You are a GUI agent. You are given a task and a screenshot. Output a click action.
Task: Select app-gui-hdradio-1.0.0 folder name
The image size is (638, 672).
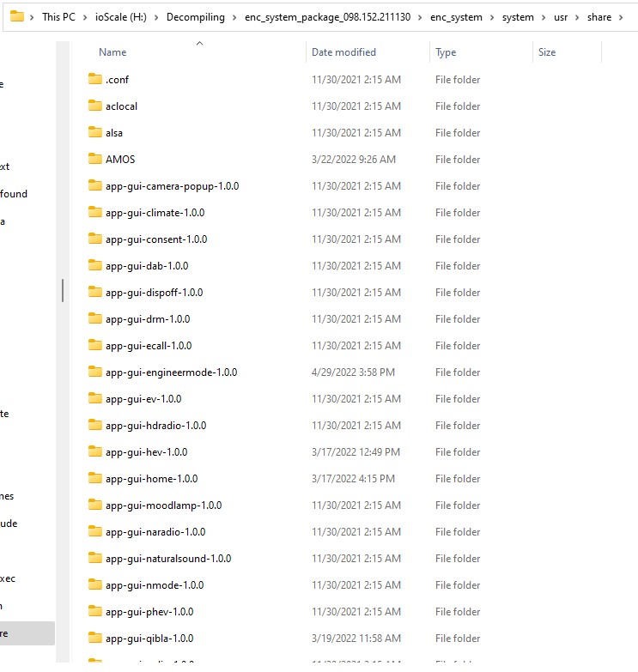155,426
